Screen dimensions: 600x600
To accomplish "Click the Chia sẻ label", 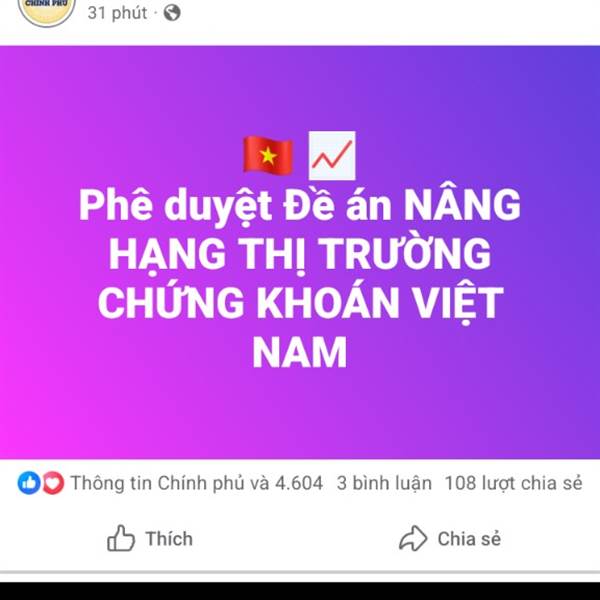I will [469, 539].
